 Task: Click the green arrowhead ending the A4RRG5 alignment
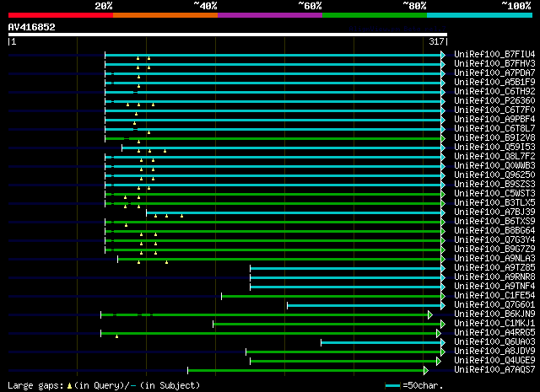[x=439, y=334]
